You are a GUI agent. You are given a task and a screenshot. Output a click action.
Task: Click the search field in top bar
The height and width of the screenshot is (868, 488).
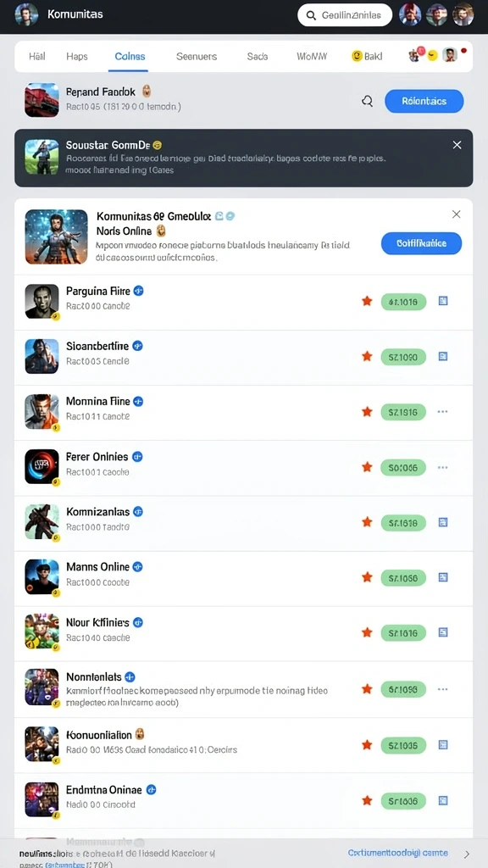click(345, 15)
